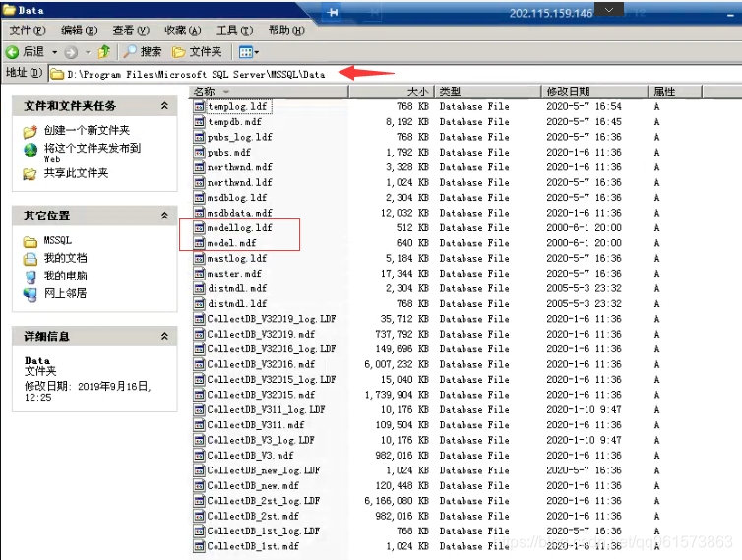
Task: Select CollectDB_V32015_log.LDF file icon
Action: pyautogui.click(x=199, y=379)
